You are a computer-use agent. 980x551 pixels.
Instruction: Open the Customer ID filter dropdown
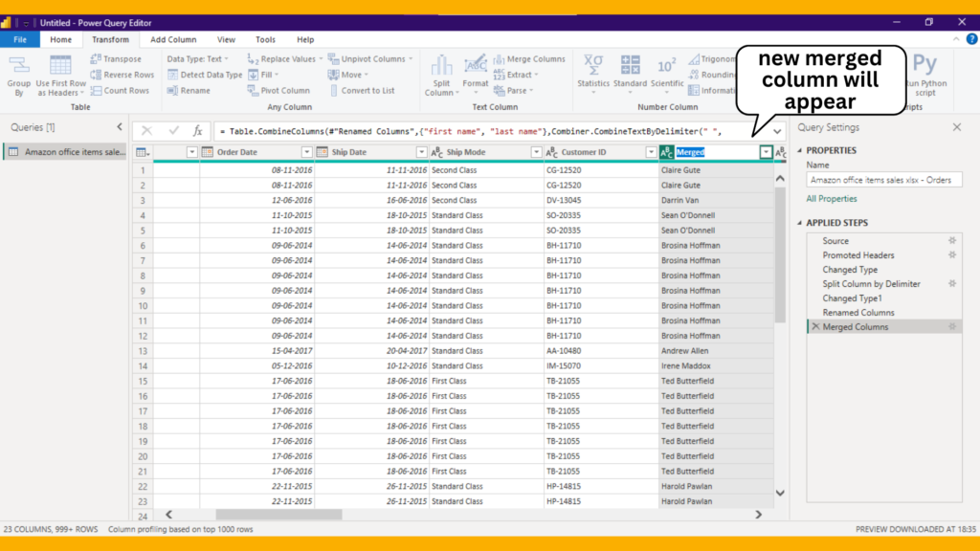point(651,152)
